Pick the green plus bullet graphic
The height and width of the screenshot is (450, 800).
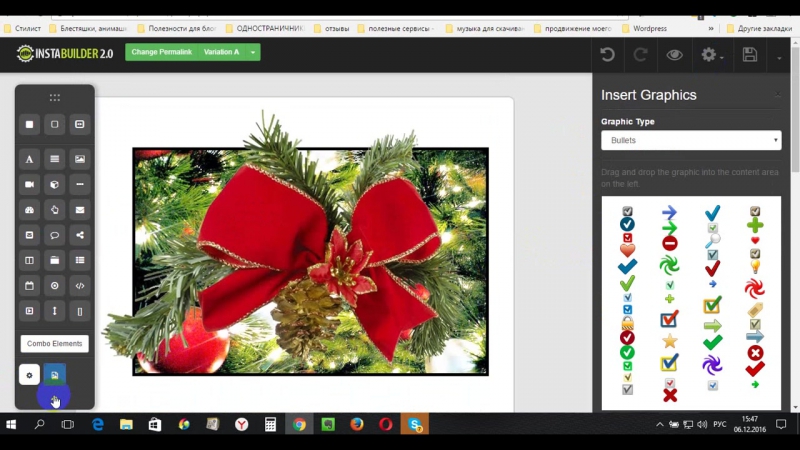coord(755,225)
